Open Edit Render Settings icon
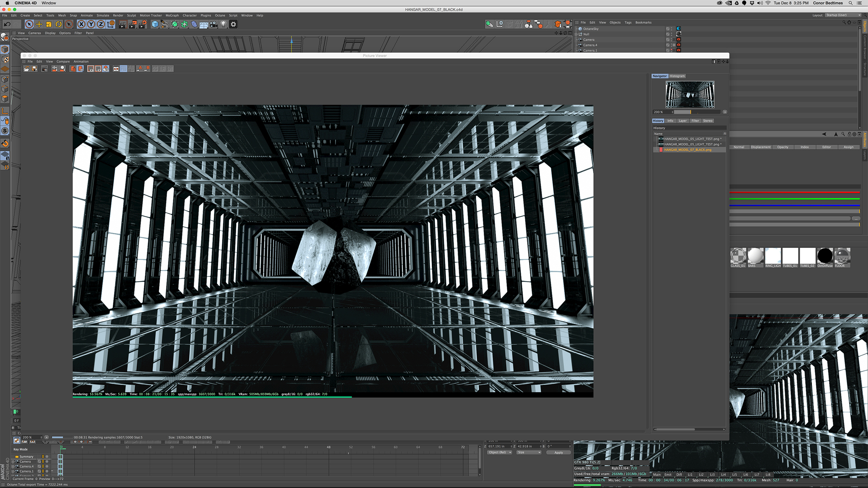The image size is (868, 488). 143,24
